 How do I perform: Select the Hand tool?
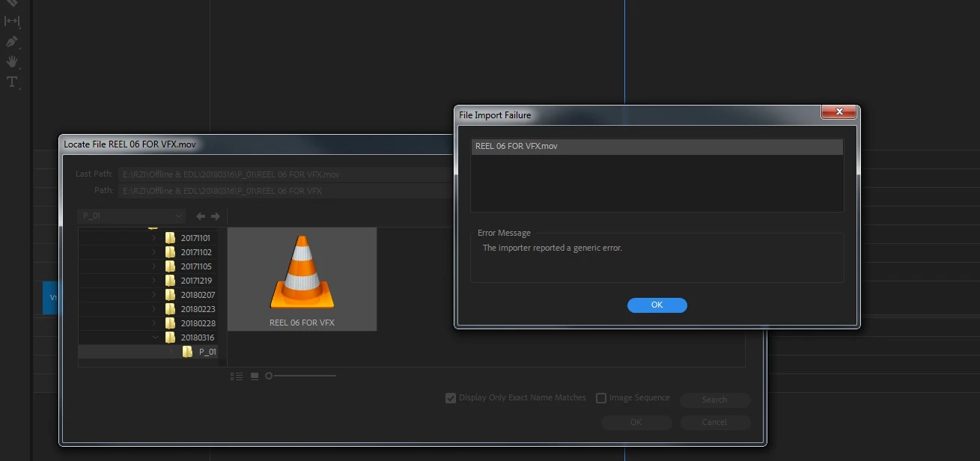[12, 61]
